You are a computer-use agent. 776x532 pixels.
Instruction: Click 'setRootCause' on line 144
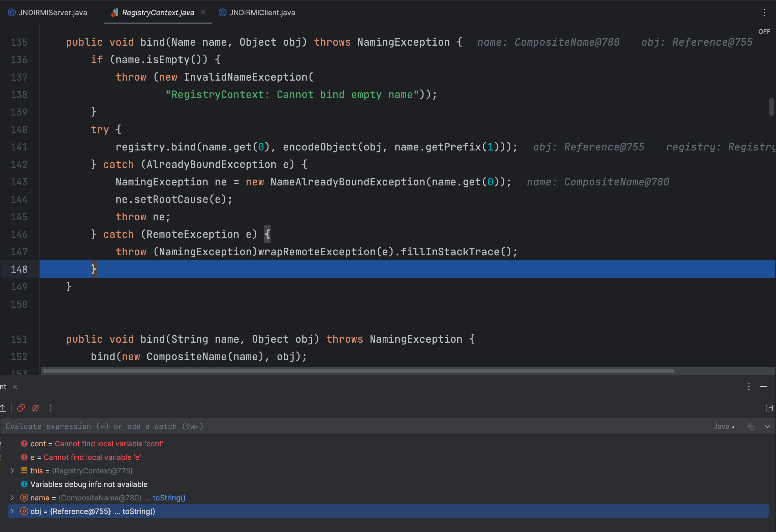pyautogui.click(x=171, y=200)
